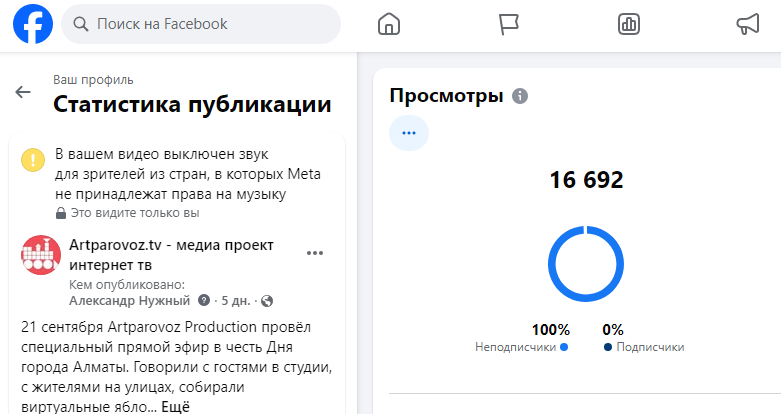Open the Insights chart icon
The width and height of the screenshot is (781, 414).
pos(629,24)
